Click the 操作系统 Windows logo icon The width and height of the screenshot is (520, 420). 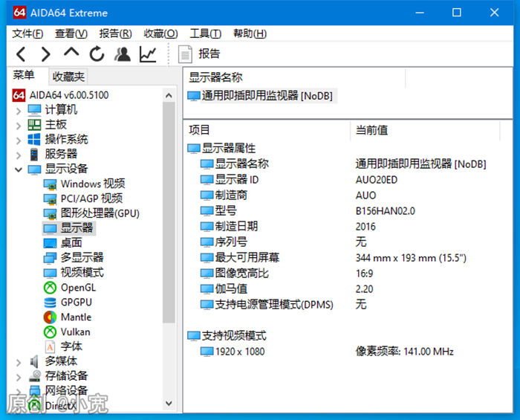(x=34, y=139)
